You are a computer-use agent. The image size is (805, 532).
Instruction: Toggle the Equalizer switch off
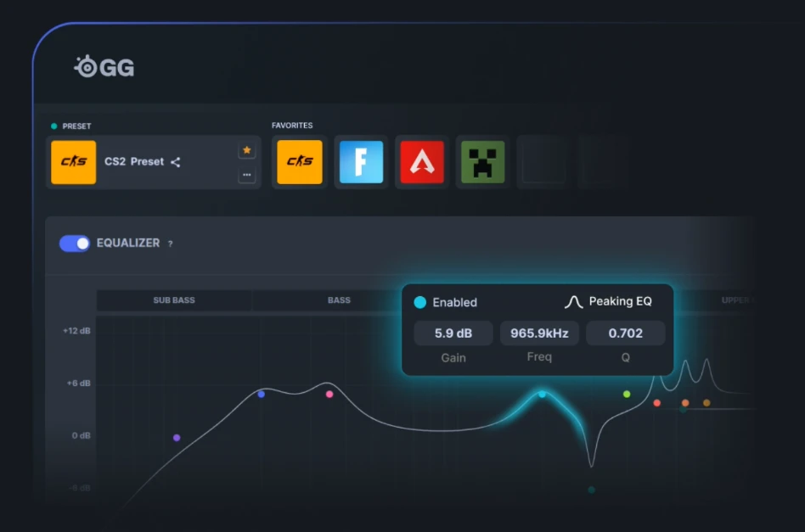pos(75,244)
